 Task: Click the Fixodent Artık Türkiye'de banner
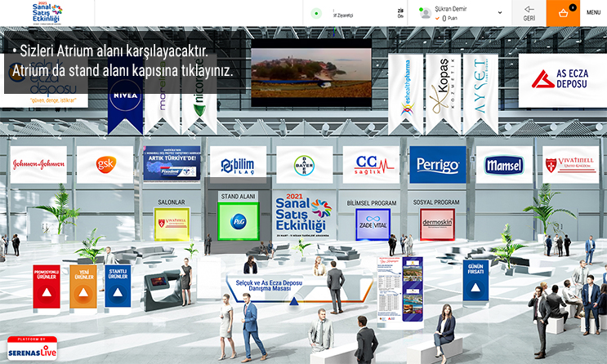tap(172, 163)
